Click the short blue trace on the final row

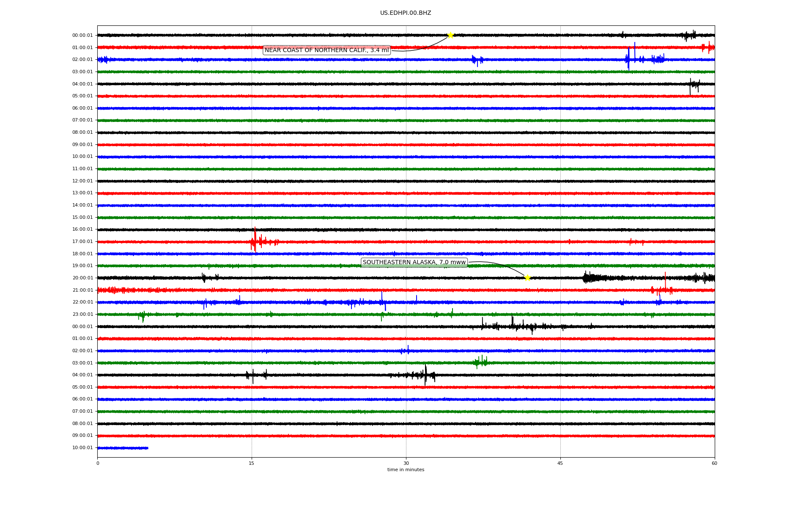[123, 448]
